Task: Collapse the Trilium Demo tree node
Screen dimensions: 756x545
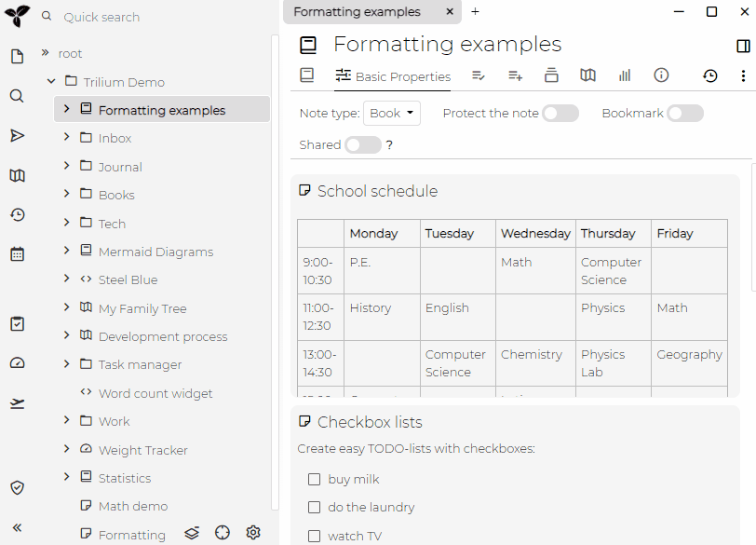Action: [x=52, y=82]
